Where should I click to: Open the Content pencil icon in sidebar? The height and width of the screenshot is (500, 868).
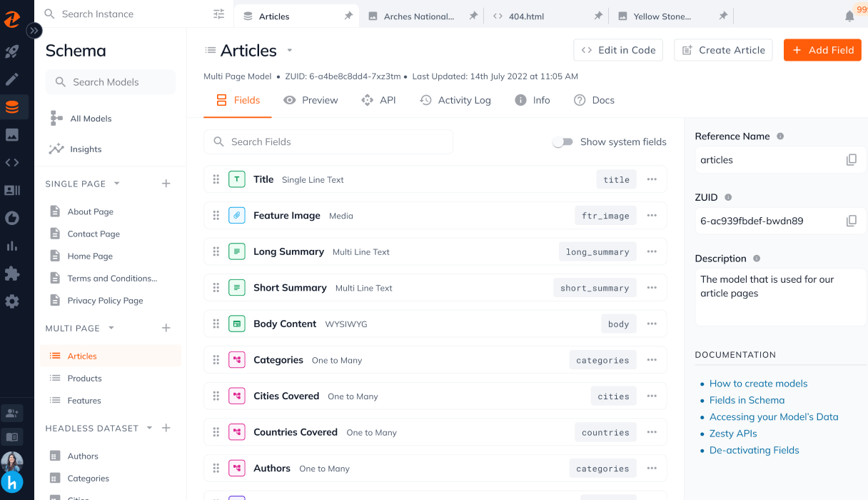click(12, 79)
